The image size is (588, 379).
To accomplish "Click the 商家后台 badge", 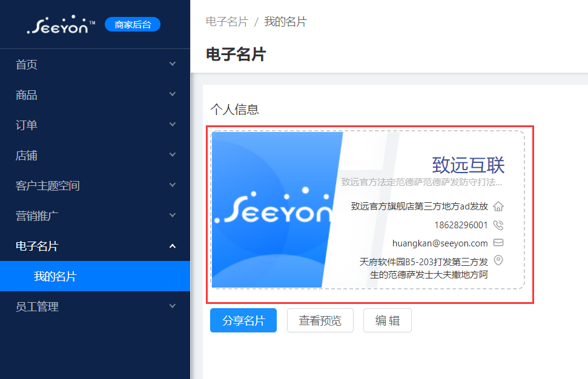I will 133,24.
